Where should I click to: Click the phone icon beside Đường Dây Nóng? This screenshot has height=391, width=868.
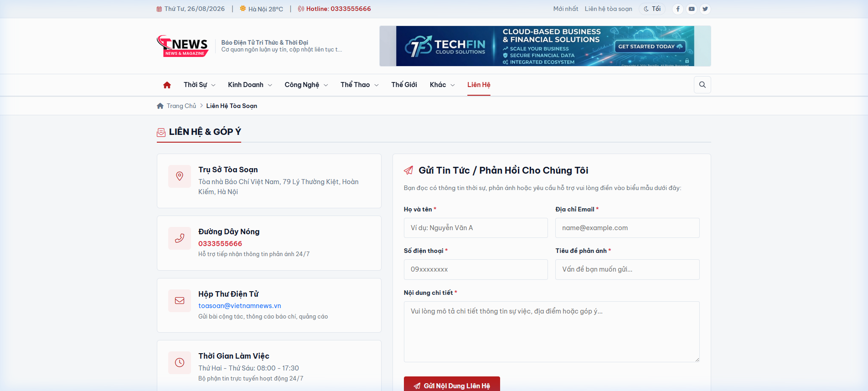pos(180,238)
